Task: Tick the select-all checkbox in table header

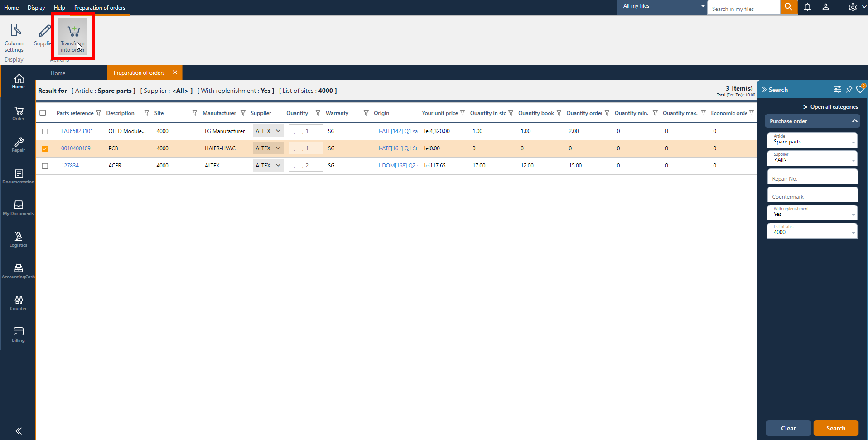Action: pos(43,113)
